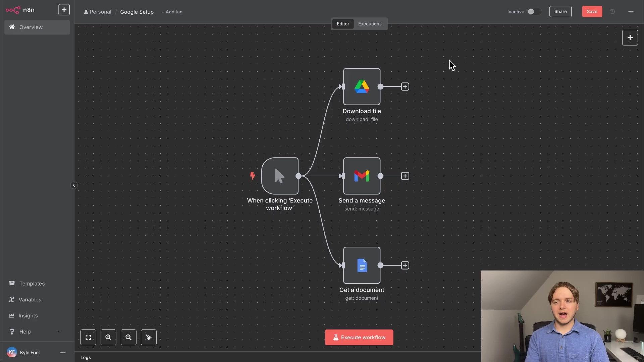Add a node after Get a document

pyautogui.click(x=405, y=265)
